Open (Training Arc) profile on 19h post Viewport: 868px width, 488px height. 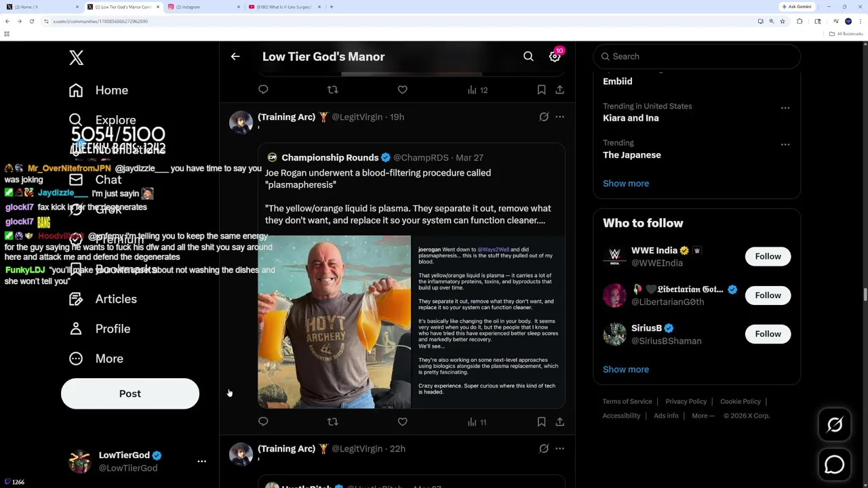click(x=286, y=117)
